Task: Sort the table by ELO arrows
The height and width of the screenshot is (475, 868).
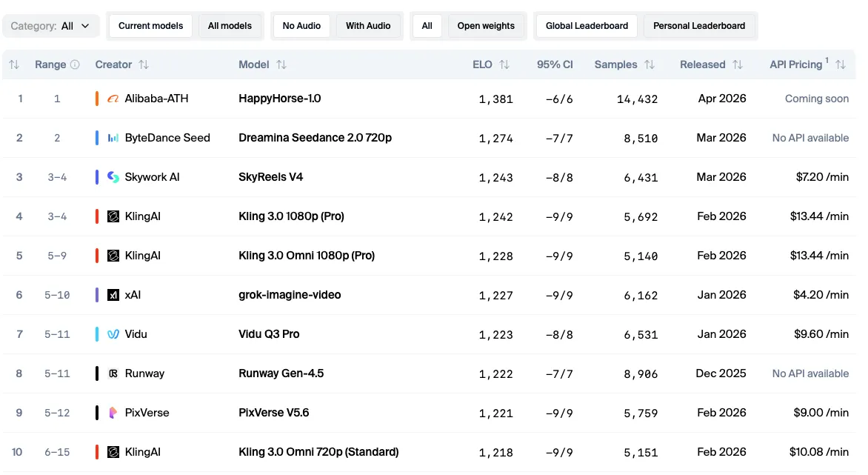Action: click(504, 64)
